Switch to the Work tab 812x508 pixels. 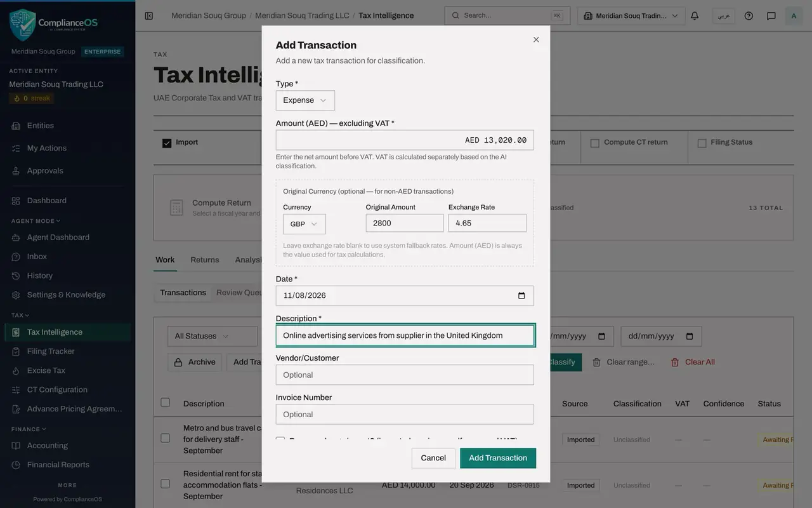[165, 260]
